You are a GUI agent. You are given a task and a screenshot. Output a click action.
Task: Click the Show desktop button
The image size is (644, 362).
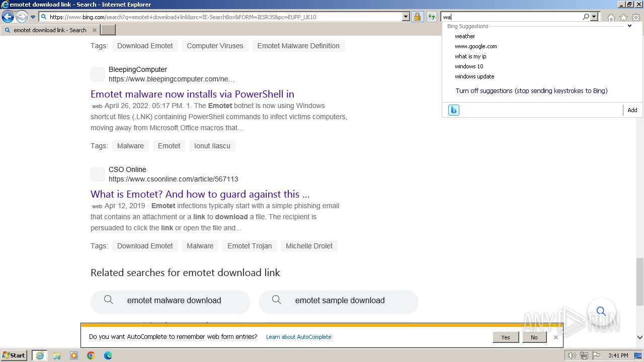pos(638,355)
